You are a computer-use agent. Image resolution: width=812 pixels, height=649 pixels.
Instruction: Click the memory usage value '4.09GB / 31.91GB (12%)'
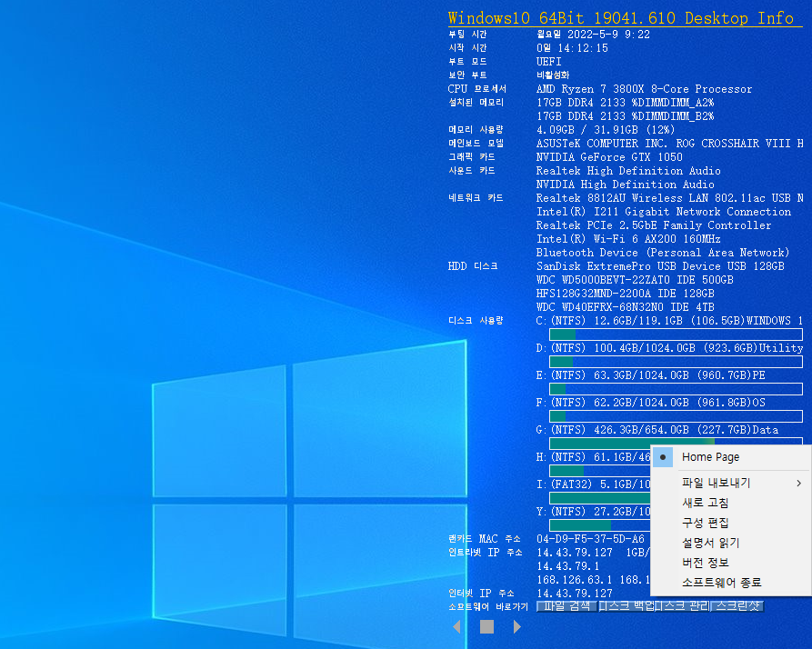click(606, 130)
